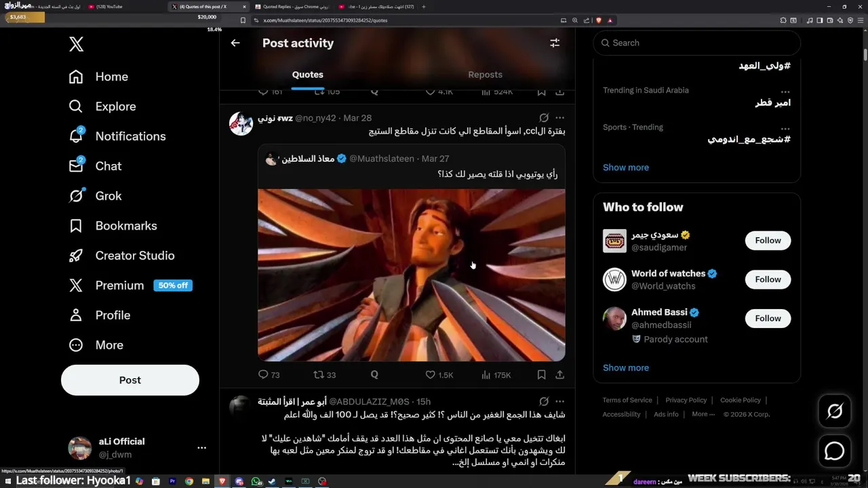Screen dimensions: 868x488
Task: Bookmark the post with 175K views
Action: [x=541, y=375]
